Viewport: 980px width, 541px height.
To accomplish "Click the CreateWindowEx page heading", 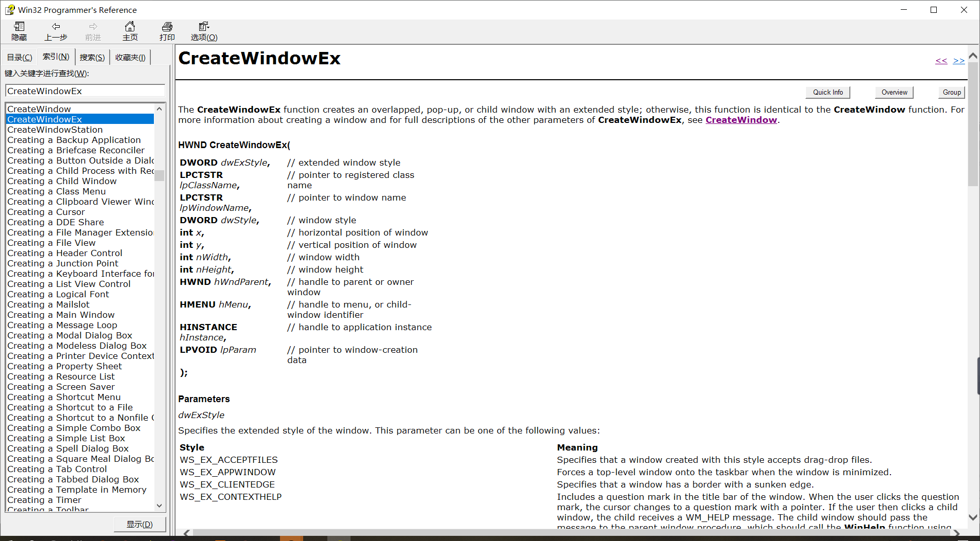I will (259, 58).
